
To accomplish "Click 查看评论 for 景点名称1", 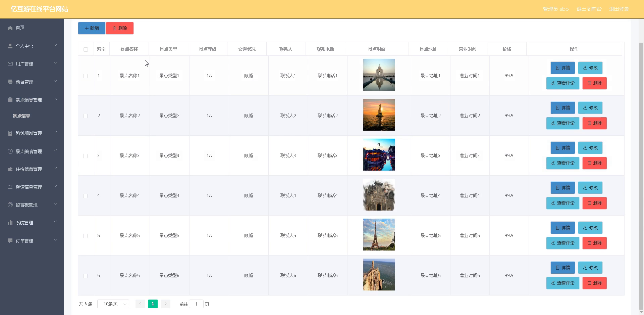I will pos(563,83).
